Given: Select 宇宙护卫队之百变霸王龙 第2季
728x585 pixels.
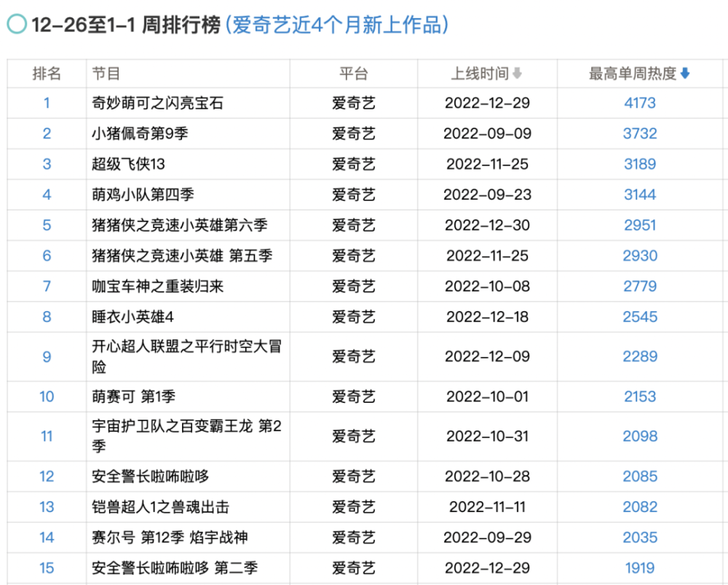Looking at the screenshot, I should (186, 436).
